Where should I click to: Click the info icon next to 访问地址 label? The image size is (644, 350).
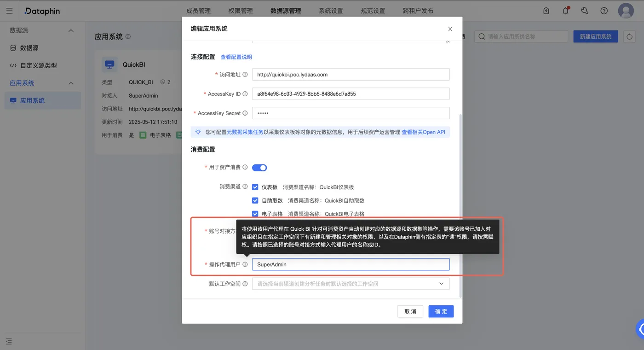(245, 75)
